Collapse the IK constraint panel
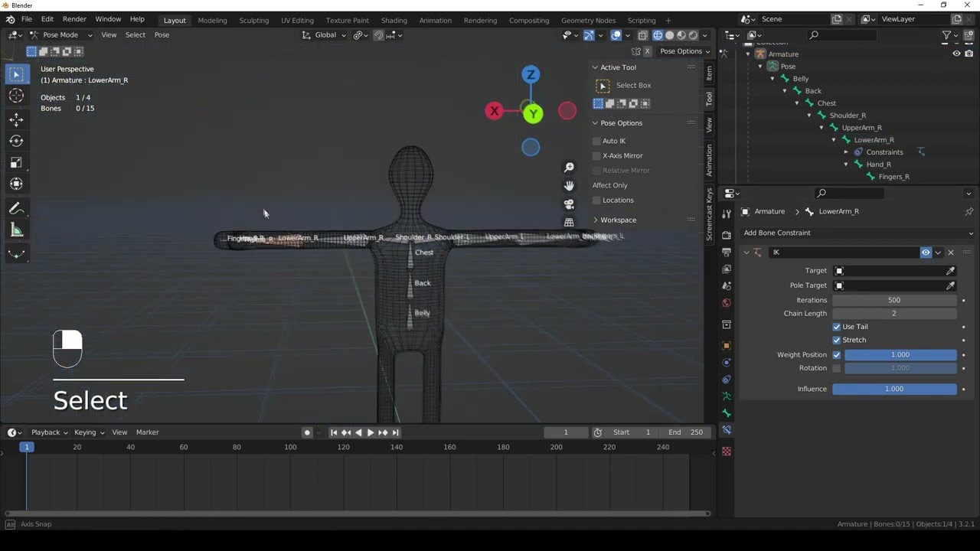 point(746,253)
